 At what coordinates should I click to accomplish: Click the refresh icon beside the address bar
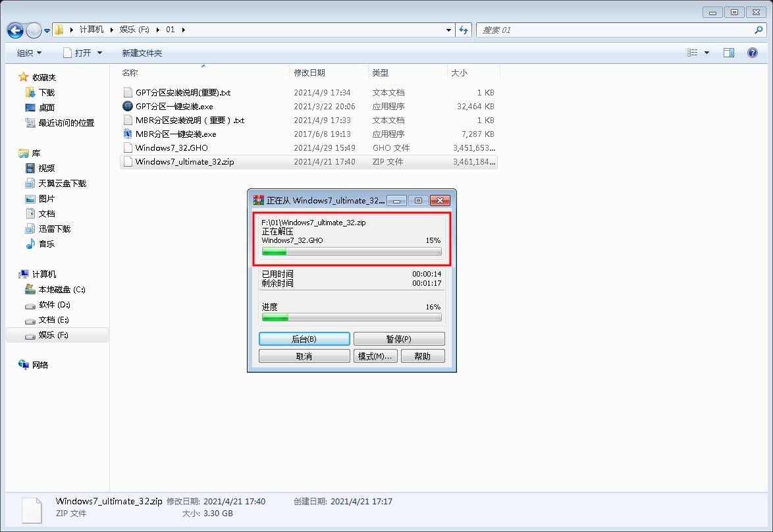pyautogui.click(x=464, y=30)
